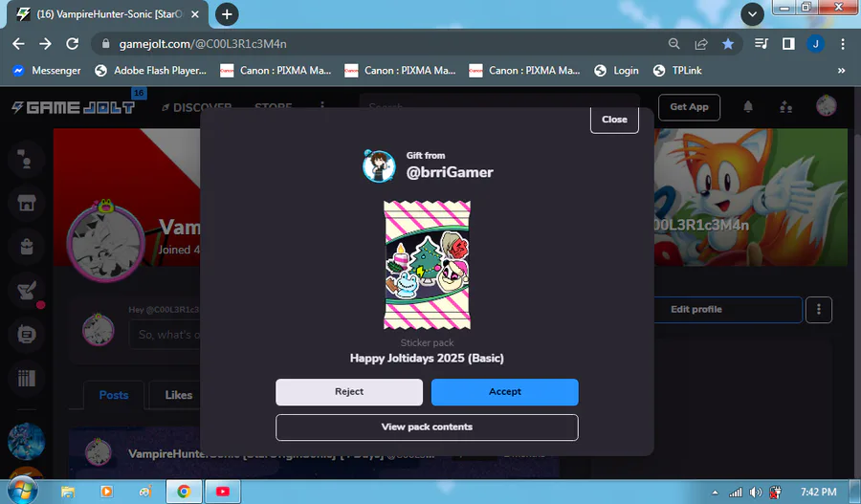Image resolution: width=861 pixels, height=504 pixels.
Task: Open user avatar menu in Game Jolt header
Action: pos(826,106)
